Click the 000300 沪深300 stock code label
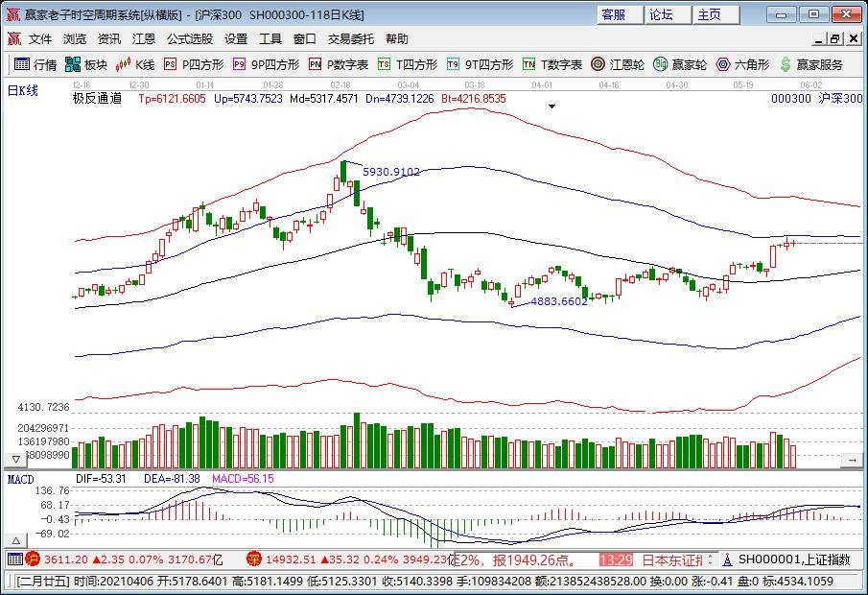 tap(816, 99)
